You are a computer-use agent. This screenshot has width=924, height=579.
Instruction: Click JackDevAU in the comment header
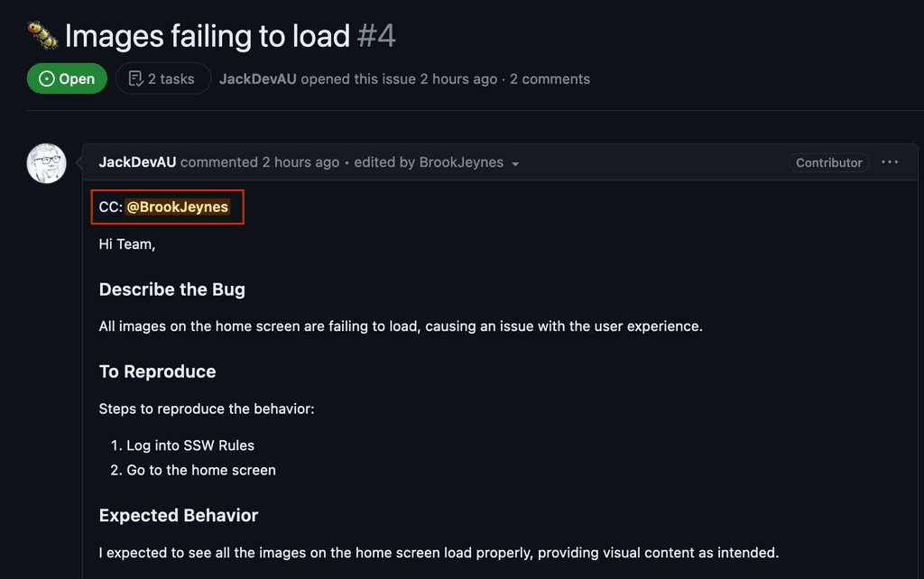pyautogui.click(x=137, y=162)
